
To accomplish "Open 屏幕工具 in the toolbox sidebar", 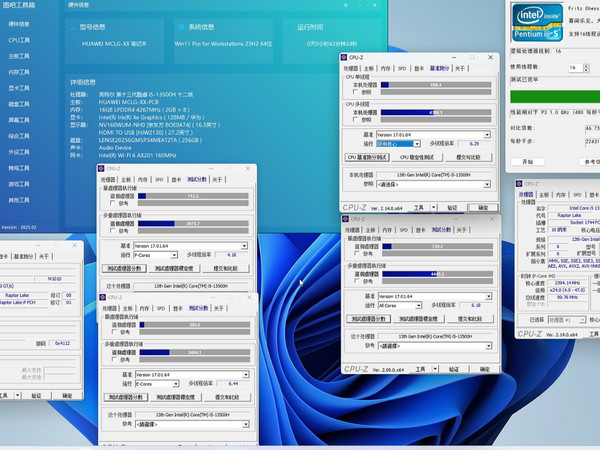I will point(19,120).
